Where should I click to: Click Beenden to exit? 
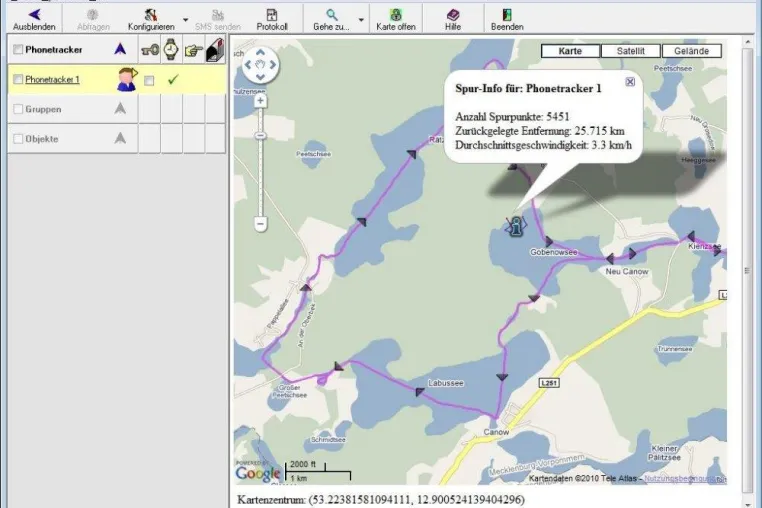click(507, 19)
